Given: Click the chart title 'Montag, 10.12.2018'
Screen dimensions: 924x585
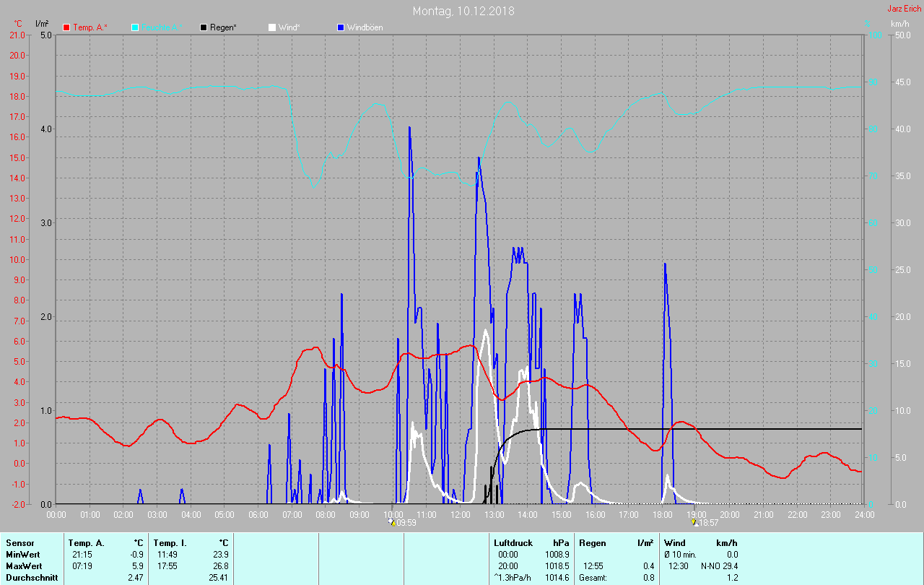Looking at the screenshot, I should [x=463, y=11].
